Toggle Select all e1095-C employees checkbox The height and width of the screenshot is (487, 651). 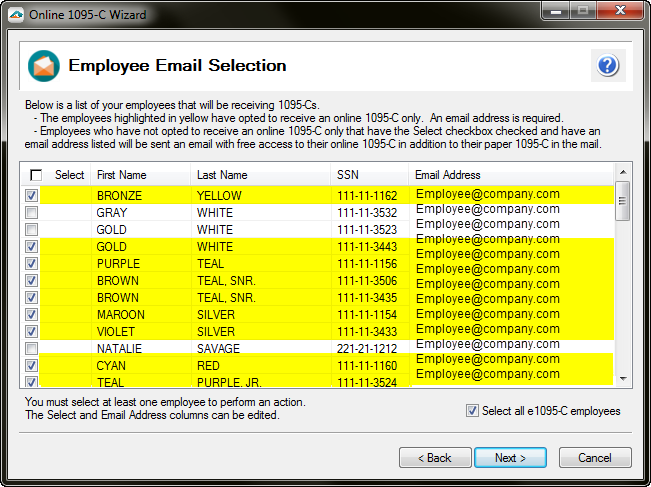coord(472,411)
